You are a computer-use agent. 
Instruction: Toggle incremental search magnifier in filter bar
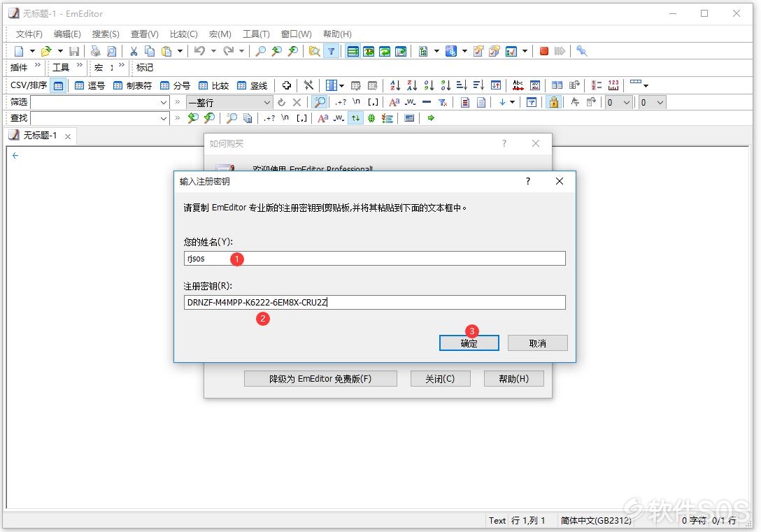tap(320, 102)
